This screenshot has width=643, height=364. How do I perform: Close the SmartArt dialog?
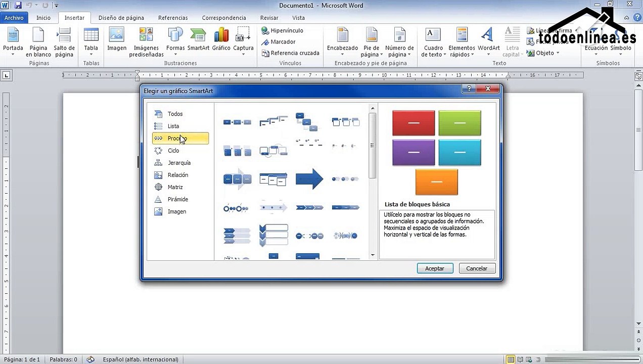(x=488, y=89)
